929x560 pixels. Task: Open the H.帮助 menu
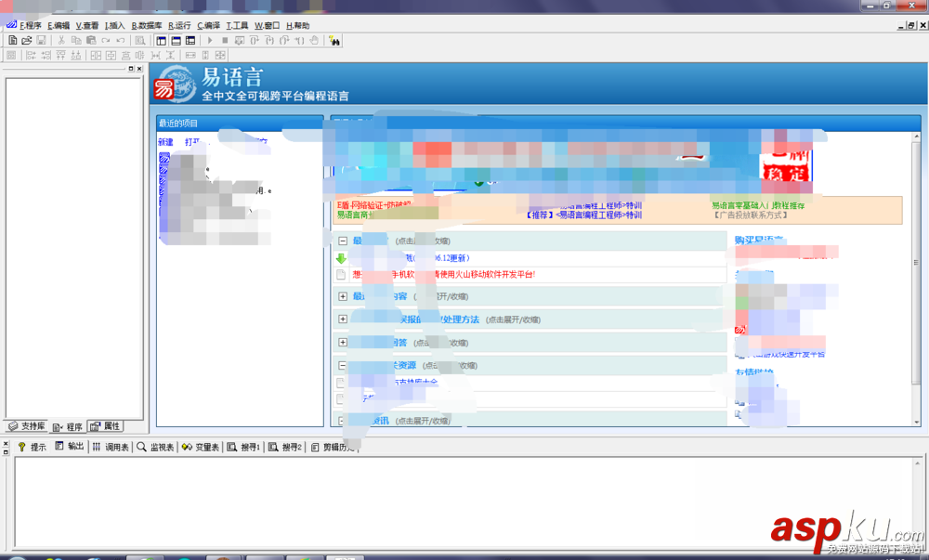[x=297, y=25]
